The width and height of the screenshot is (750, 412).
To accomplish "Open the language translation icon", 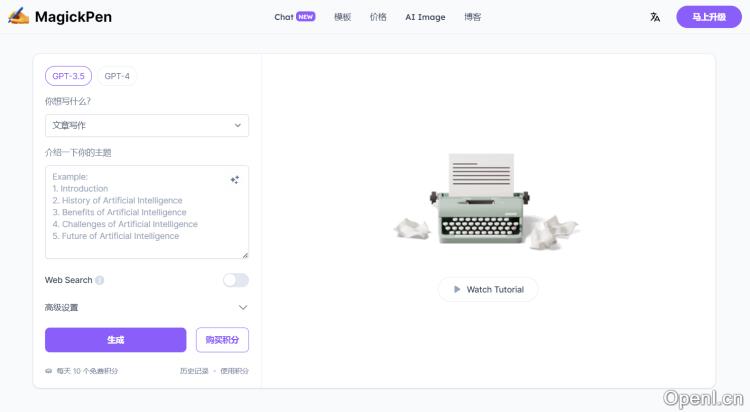I will (655, 17).
